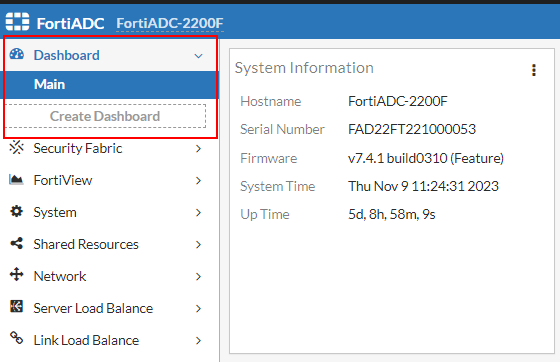
Task: Click the hostname value FortiADC-2200F in widget
Action: click(398, 101)
